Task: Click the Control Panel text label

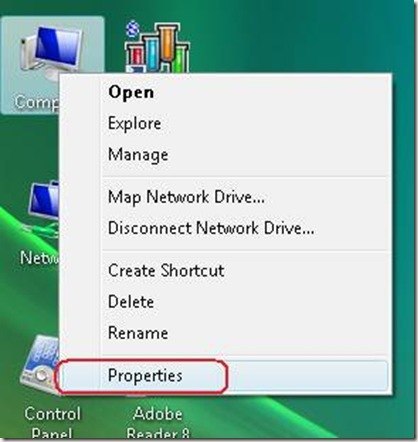Action: point(52,423)
